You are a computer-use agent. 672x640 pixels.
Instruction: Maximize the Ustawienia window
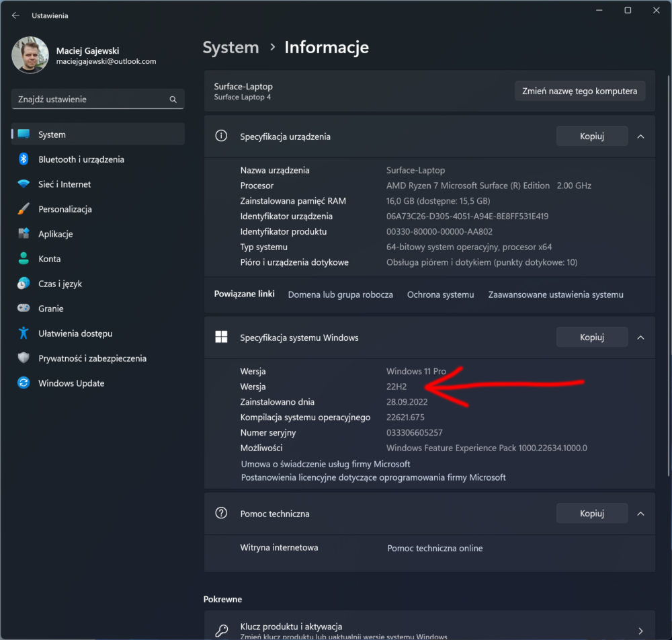pyautogui.click(x=628, y=10)
